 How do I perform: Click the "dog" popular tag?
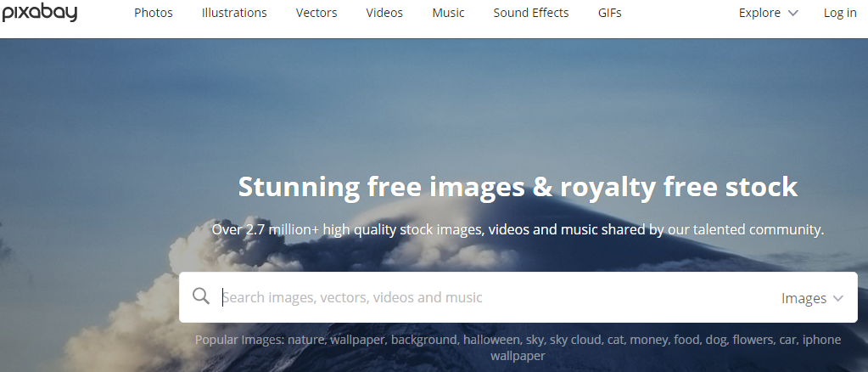pos(716,339)
